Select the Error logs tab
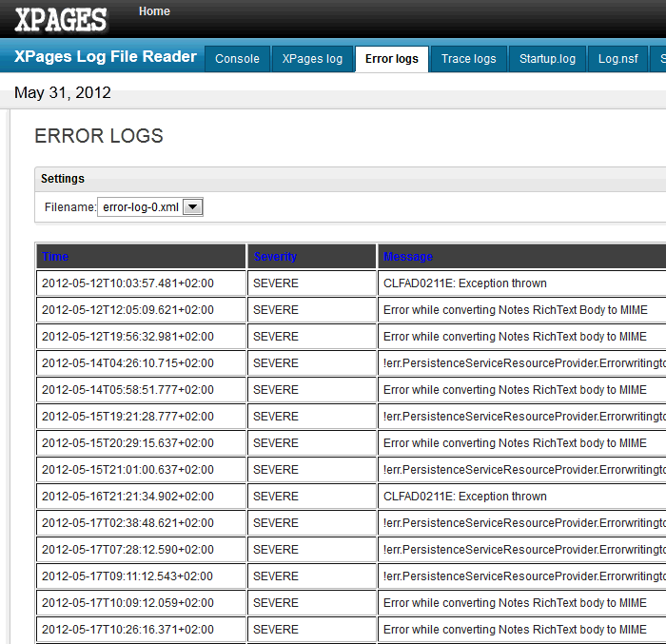Image resolution: width=666 pixels, height=644 pixels. (x=391, y=59)
